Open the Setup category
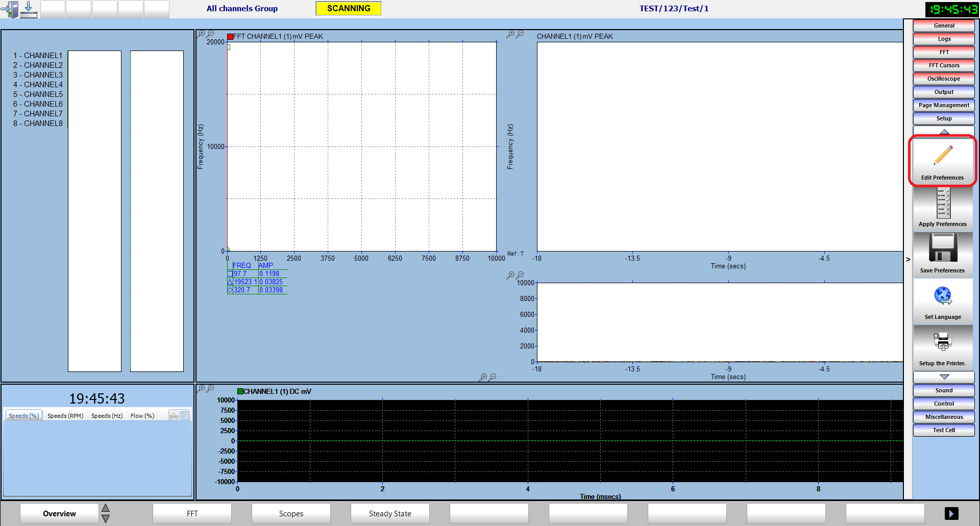Viewport: 980px width, 526px height. [944, 118]
